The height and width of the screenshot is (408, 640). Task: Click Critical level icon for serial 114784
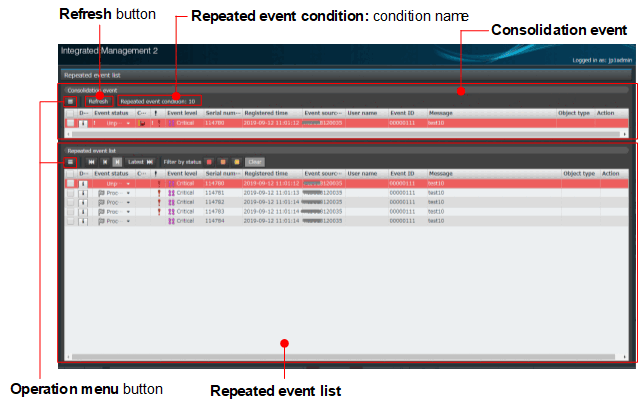(x=171, y=221)
